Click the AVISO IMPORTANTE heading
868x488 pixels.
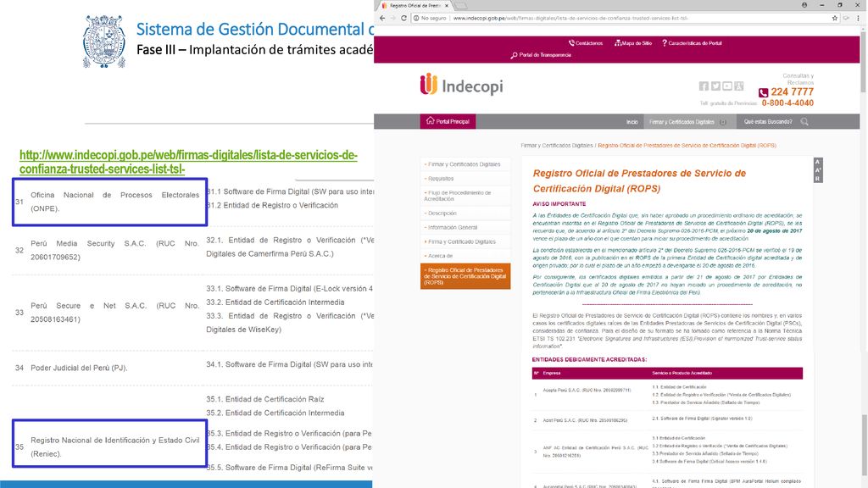[559, 204]
